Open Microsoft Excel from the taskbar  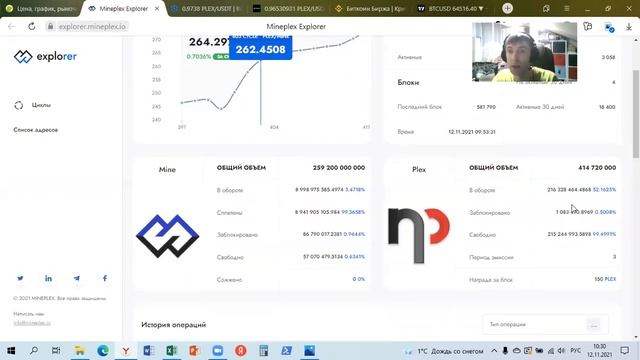pos(172,351)
